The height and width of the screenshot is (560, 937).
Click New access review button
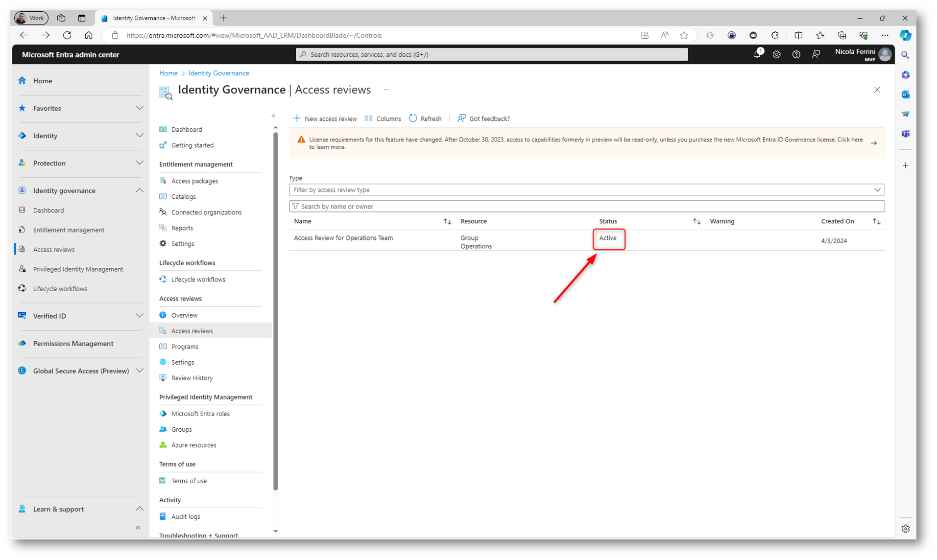coord(325,118)
